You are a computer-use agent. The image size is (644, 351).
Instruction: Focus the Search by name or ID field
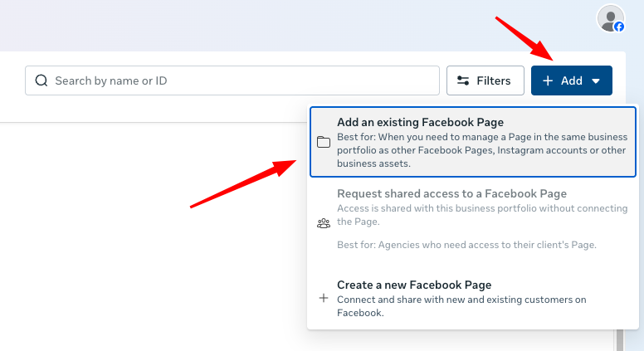[232, 80]
